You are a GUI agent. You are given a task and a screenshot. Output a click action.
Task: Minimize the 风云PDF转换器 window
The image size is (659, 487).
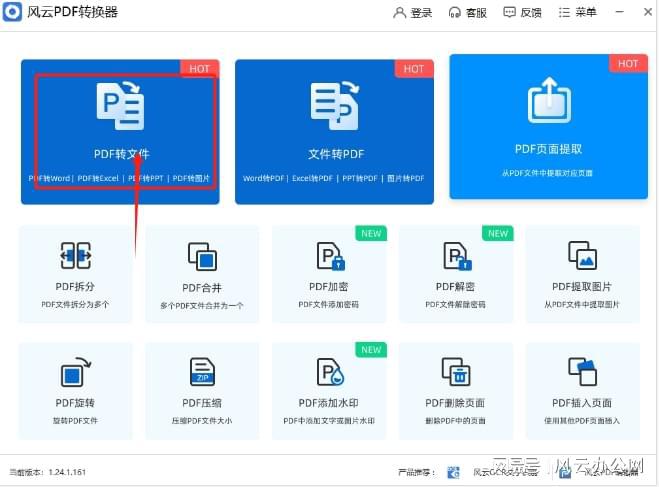(619, 12)
